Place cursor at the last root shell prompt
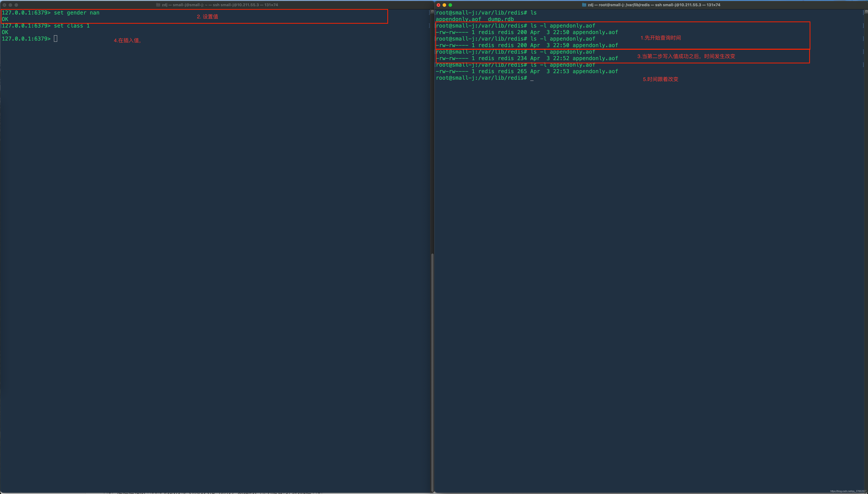868x494 pixels. pos(532,78)
